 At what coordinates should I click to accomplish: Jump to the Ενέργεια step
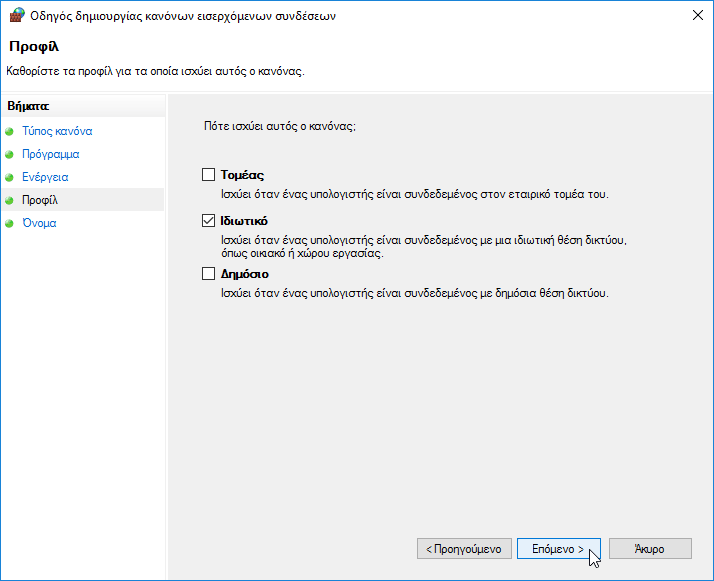45,177
